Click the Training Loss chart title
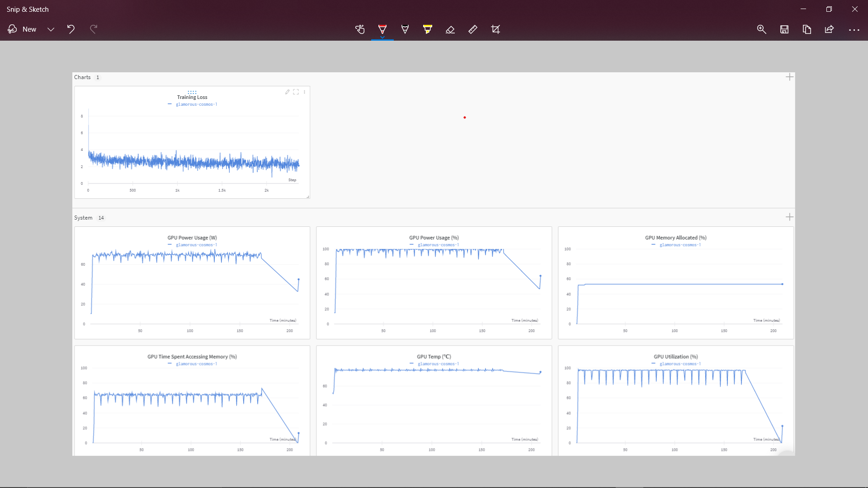Screen dimensions: 868x488 (192, 97)
